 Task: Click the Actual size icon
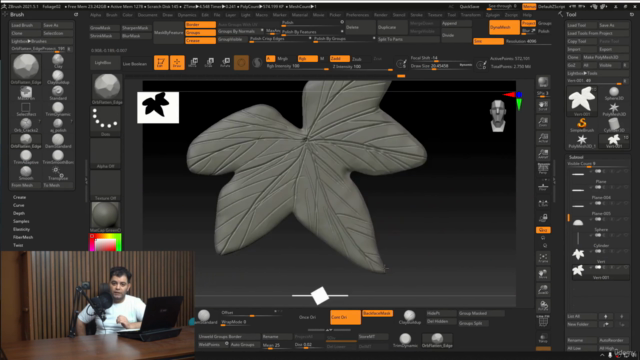[x=543, y=138]
